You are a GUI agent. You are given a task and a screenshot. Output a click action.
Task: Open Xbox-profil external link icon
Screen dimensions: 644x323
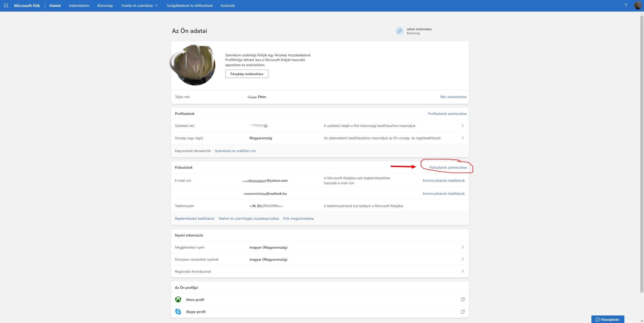[x=463, y=300]
